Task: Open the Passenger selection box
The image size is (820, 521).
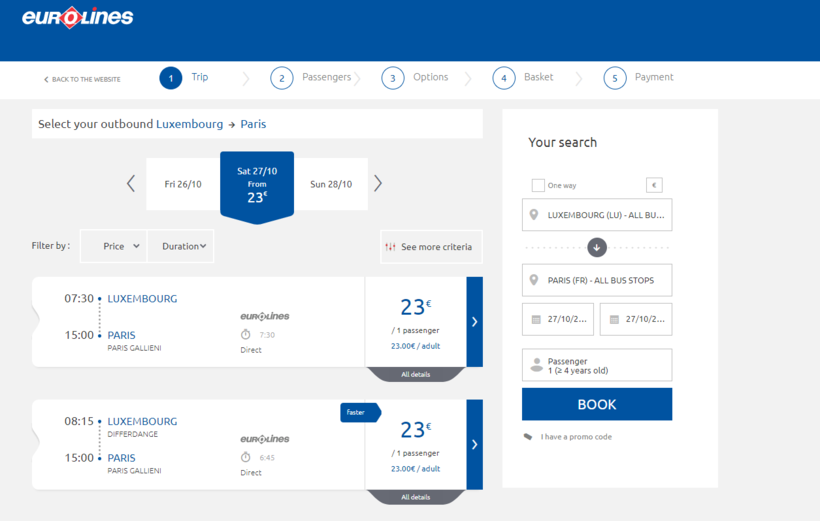Action: 597,365
